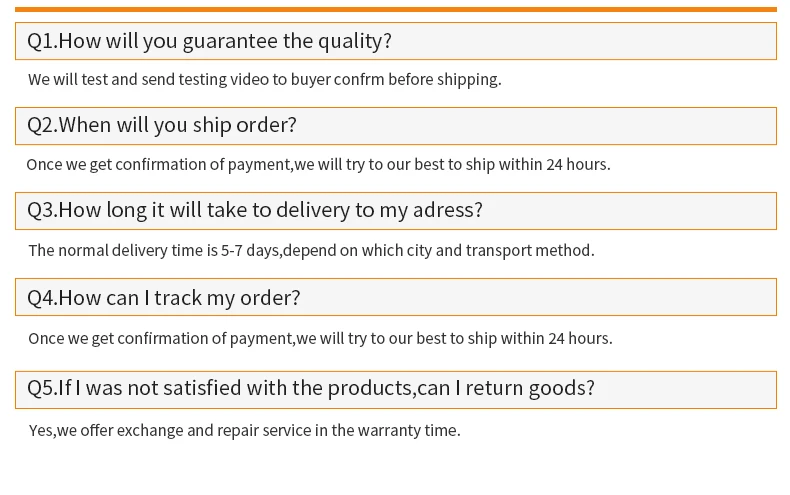Open the Q5 return goods question
The height and width of the screenshot is (495, 790).
[x=396, y=390]
